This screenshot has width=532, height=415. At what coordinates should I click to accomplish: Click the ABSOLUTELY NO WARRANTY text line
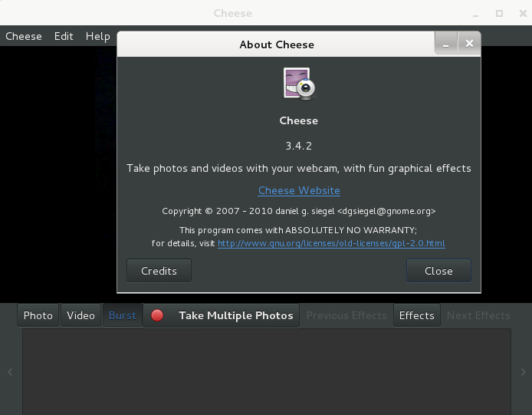pos(298,230)
